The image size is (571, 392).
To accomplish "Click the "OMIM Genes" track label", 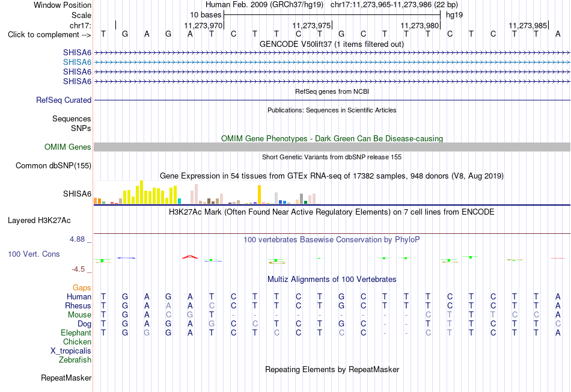I will (x=67, y=147).
